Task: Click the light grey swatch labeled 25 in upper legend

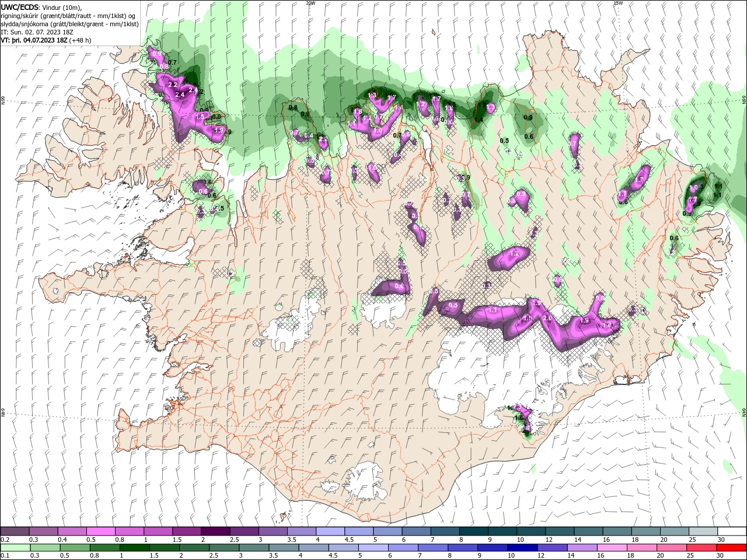Action: (x=703, y=531)
